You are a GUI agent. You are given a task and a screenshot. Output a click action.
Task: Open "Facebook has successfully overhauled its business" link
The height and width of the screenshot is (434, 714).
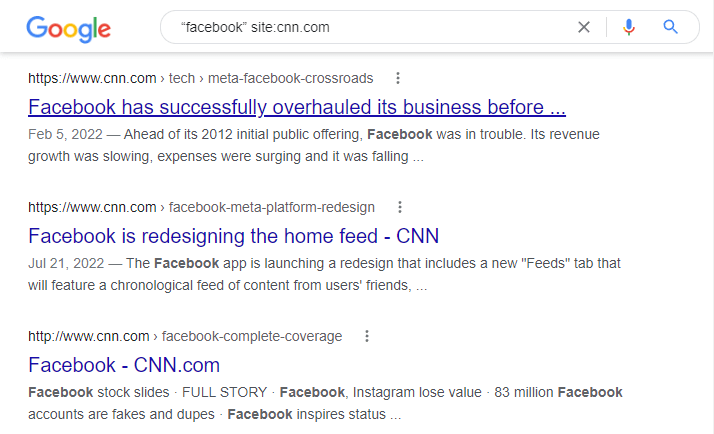point(297,107)
